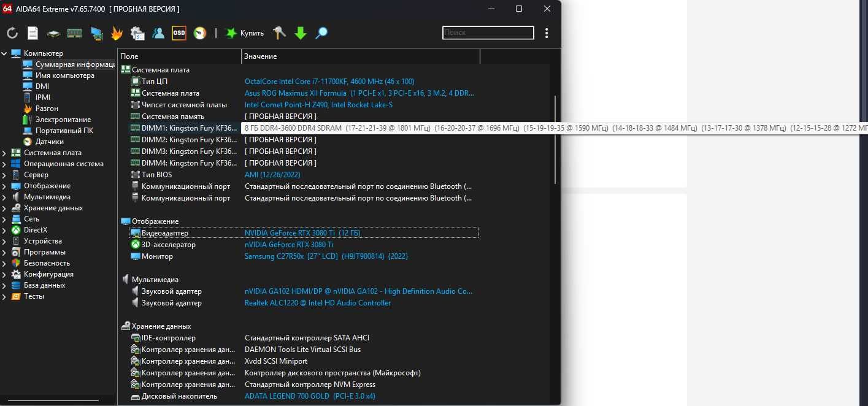Click the Купить buy button
Viewport: 868px width, 406px height.
[x=245, y=33]
